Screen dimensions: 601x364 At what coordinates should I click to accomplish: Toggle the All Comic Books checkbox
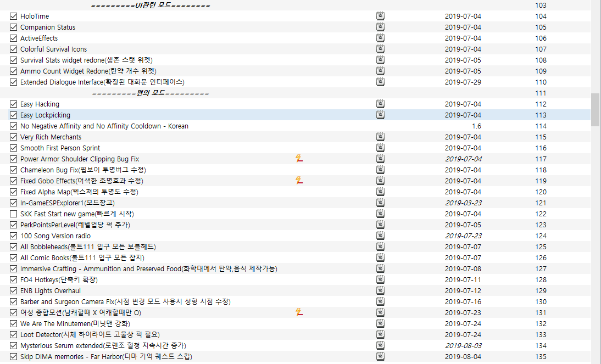pos(13,257)
